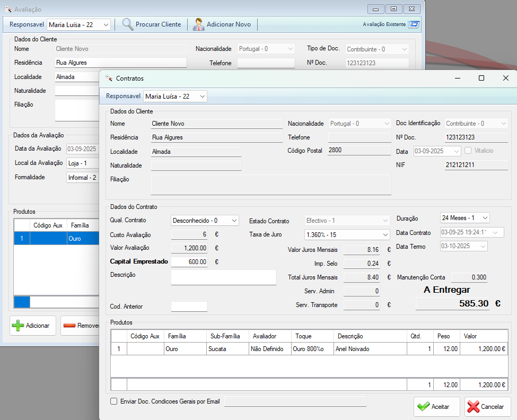Screen dimensions: 517x420
Task: Open the Estado Contrato dropdown
Action: point(385,220)
